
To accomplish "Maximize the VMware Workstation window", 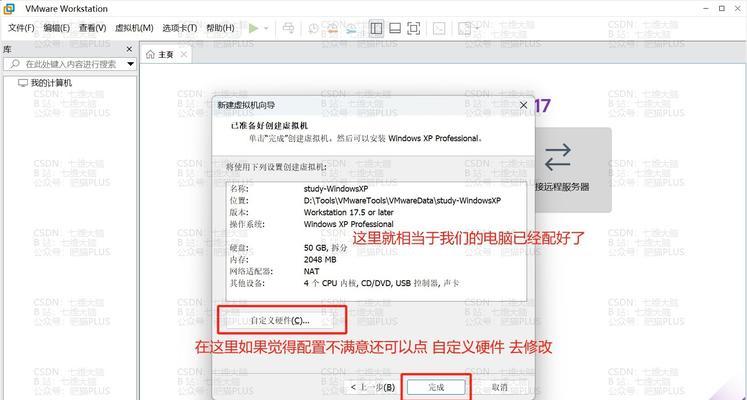I will (723, 8).
